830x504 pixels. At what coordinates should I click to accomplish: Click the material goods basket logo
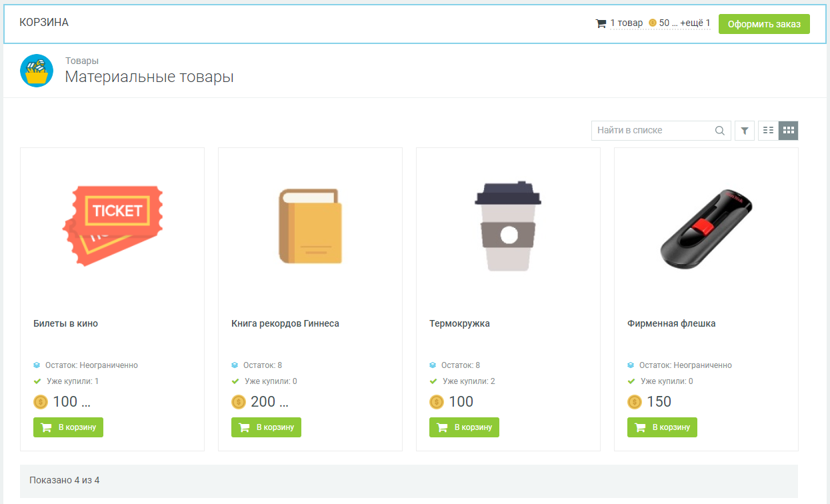[x=37, y=71]
